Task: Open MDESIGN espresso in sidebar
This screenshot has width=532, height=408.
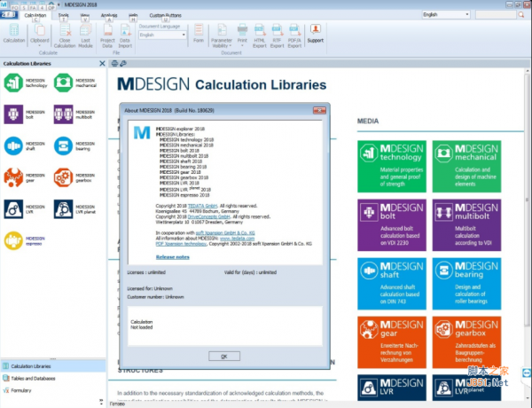Action: pyautogui.click(x=13, y=239)
